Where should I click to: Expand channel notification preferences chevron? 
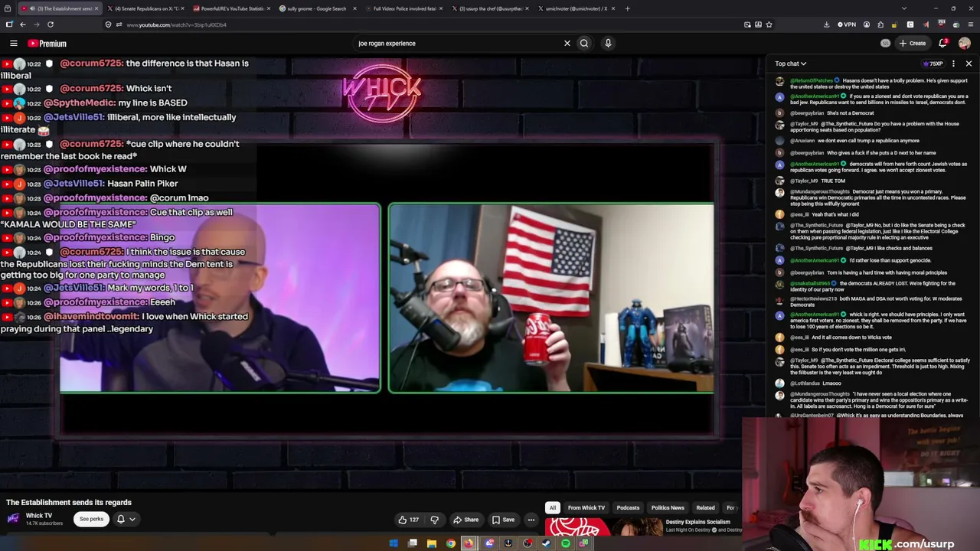tap(132, 520)
